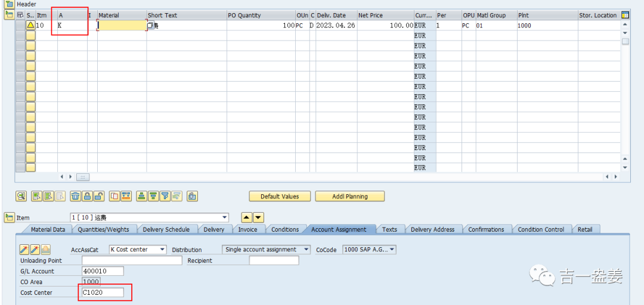Screen dimensions: 644x305
Task: Switch to the Material Data tab
Action: point(48,229)
